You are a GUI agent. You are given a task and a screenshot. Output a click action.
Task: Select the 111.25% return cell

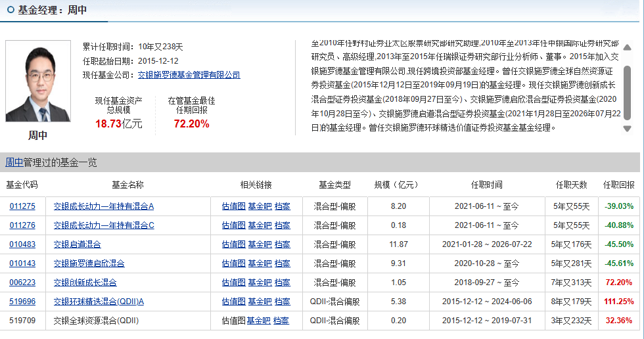tap(619, 302)
